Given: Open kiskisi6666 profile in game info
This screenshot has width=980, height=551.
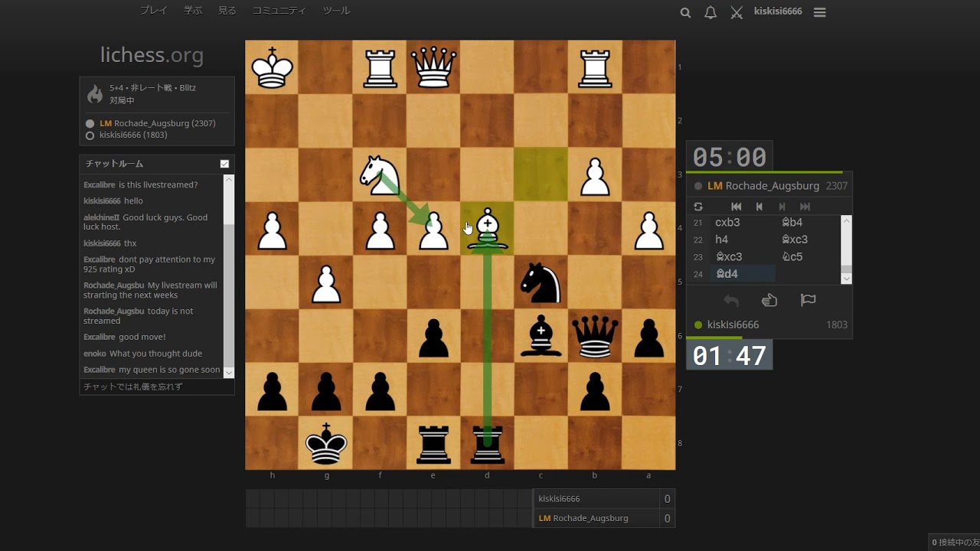Looking at the screenshot, I should pyautogui.click(x=133, y=135).
